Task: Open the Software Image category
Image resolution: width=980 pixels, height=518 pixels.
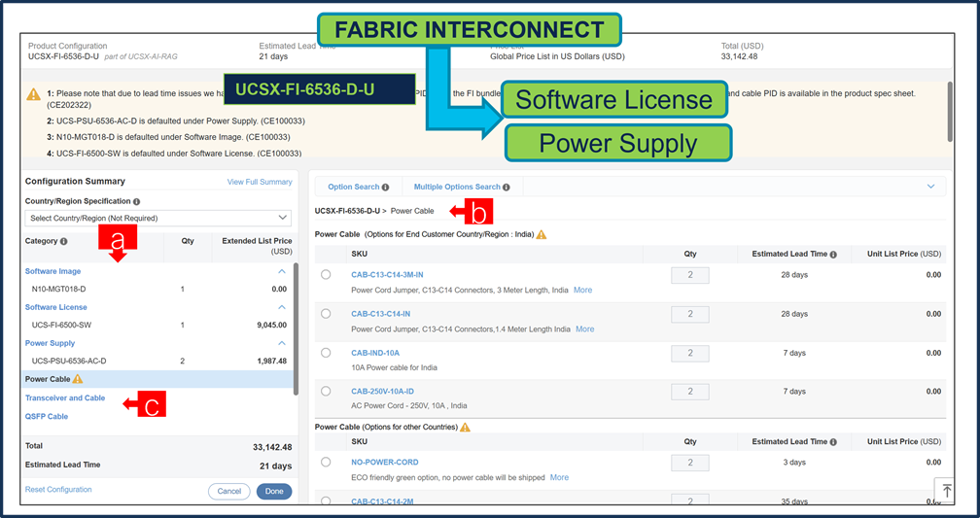Action: click(x=53, y=271)
